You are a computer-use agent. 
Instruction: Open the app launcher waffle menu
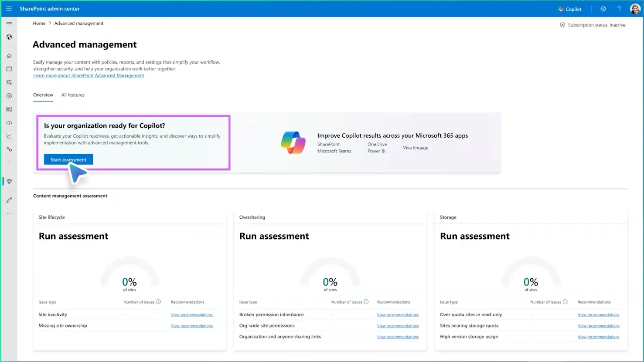point(9,9)
